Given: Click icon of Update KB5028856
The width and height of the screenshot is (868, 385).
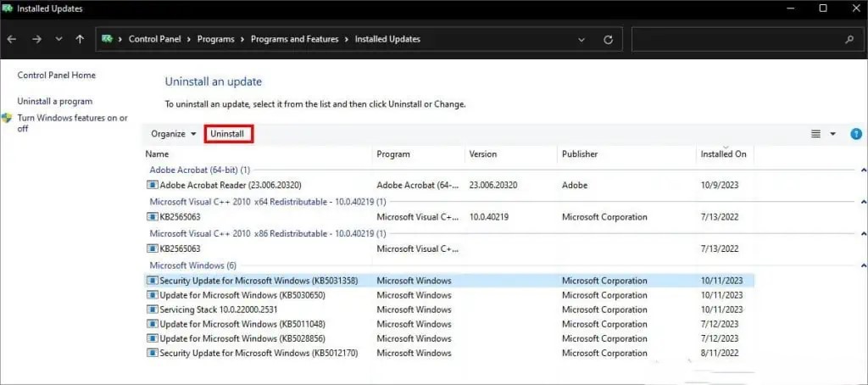Looking at the screenshot, I should [x=153, y=338].
